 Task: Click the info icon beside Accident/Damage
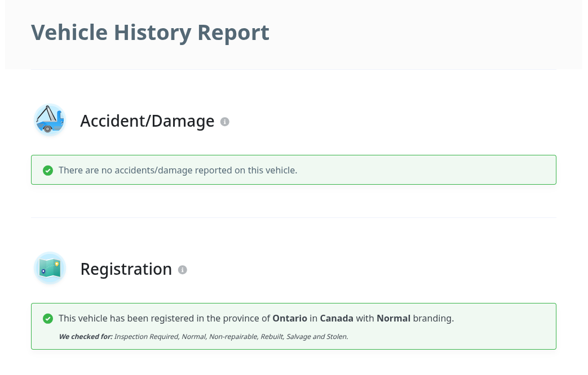pyautogui.click(x=225, y=122)
